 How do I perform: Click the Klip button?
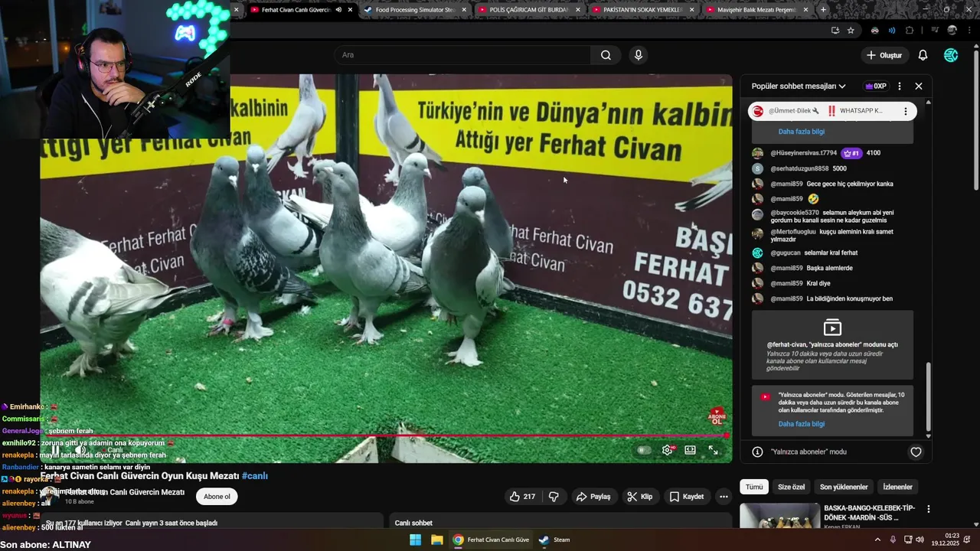click(639, 497)
